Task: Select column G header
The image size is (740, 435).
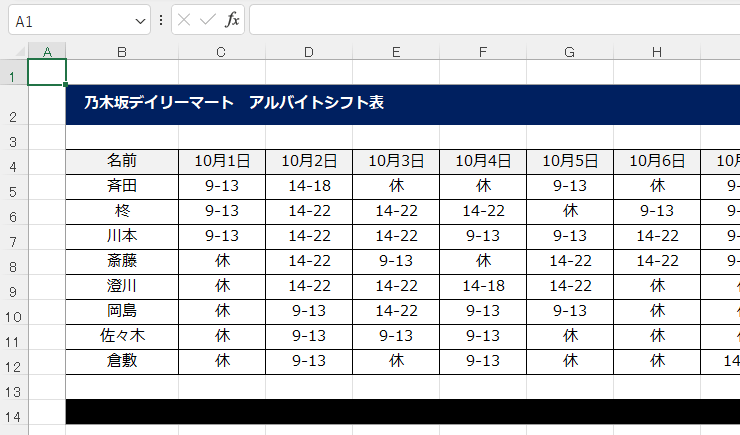Action: click(570, 51)
